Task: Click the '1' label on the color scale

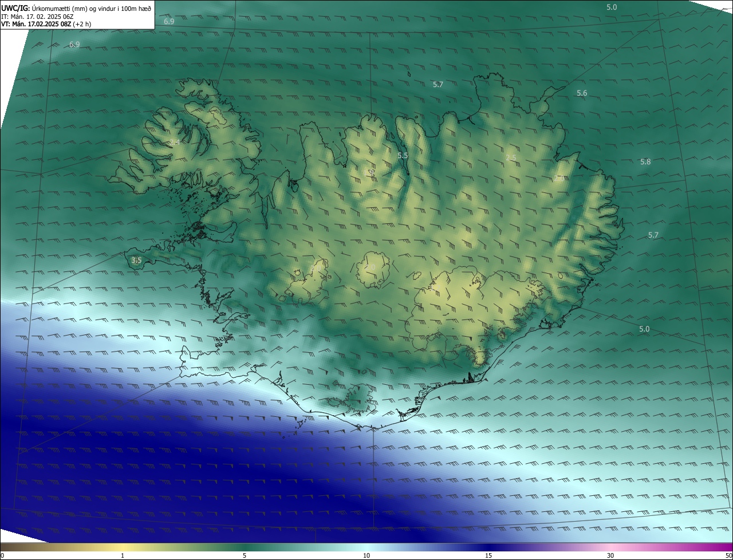Action: click(123, 555)
